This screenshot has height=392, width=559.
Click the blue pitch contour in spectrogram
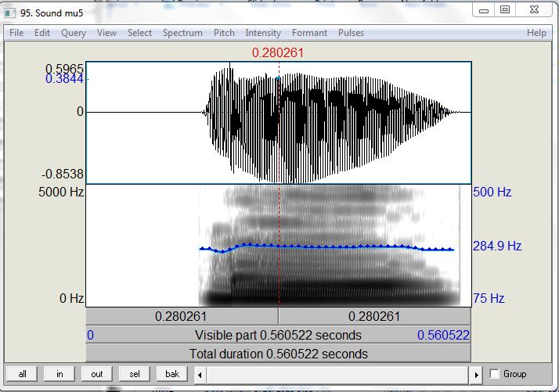click(x=326, y=246)
